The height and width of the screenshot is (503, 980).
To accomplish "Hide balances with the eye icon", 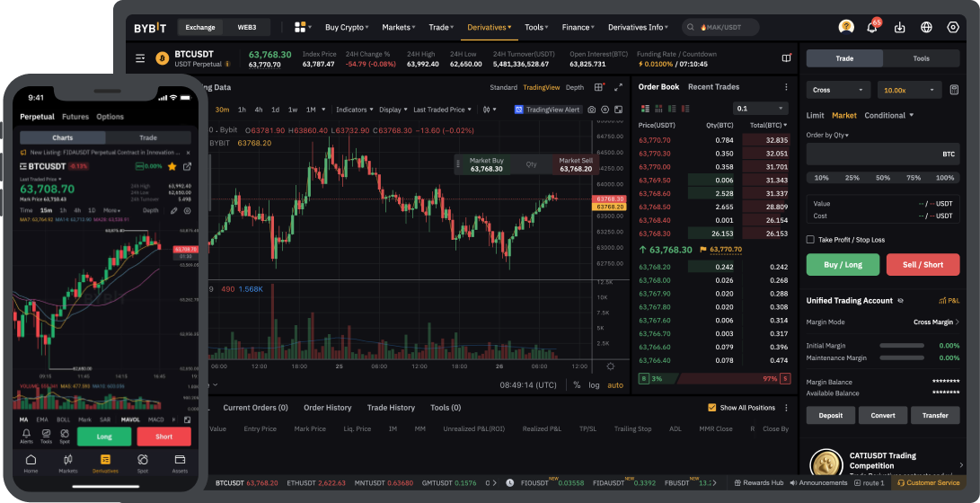I will [901, 301].
